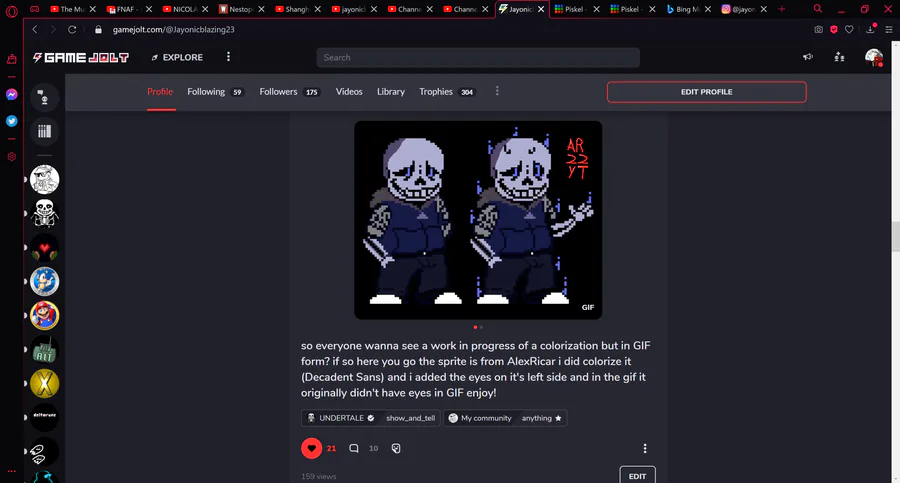Open the Opera menu logo
The width and height of the screenshot is (900, 483).
point(11,11)
